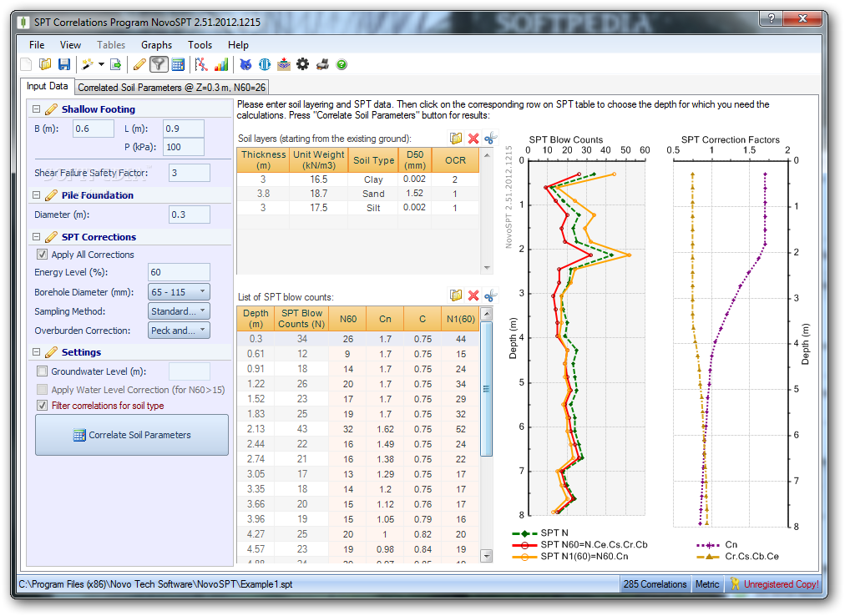
Task: Click the 285 Correlations status bar item
Action: pyautogui.click(x=655, y=584)
